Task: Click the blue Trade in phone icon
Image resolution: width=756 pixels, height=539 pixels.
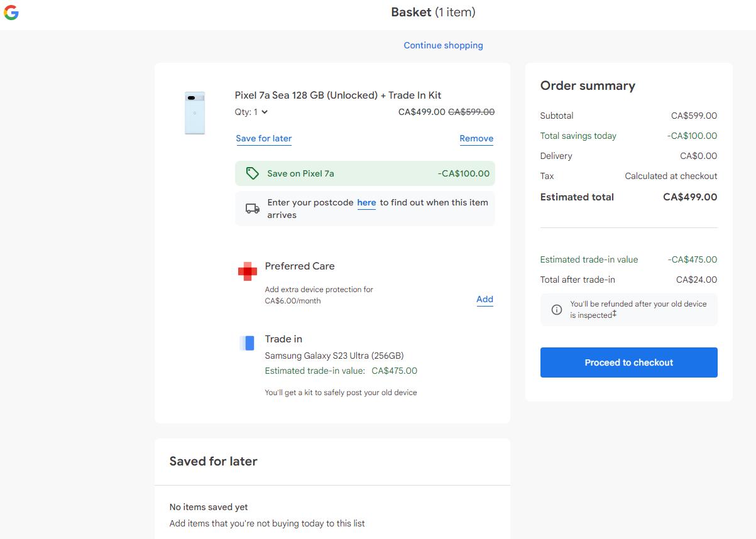Action: [x=248, y=343]
